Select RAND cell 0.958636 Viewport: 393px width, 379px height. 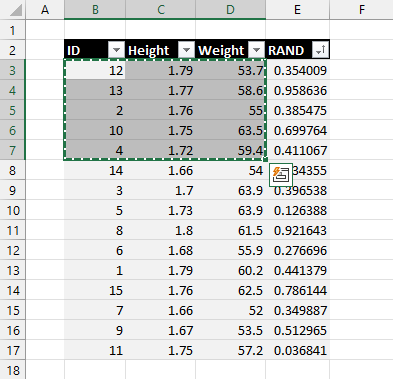[298, 90]
